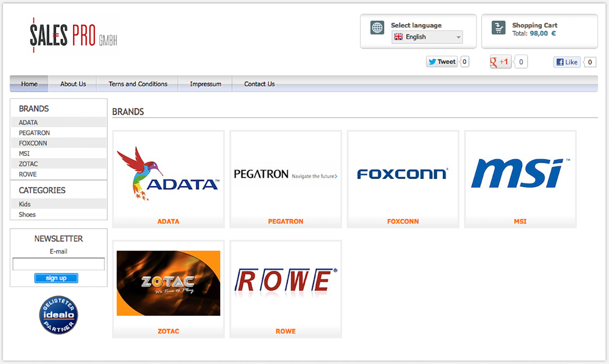609x364 pixels.
Task: Click the Facebook Like count bubble
Action: 589,62
